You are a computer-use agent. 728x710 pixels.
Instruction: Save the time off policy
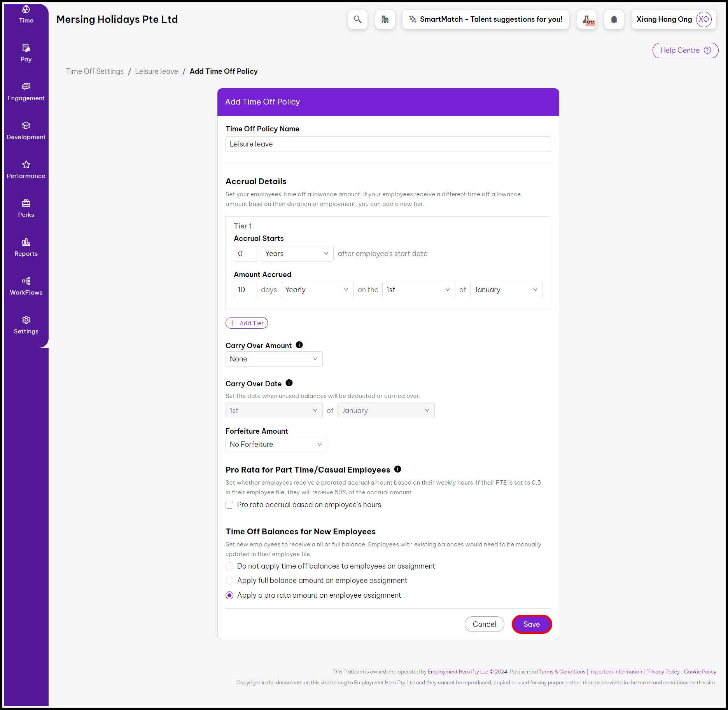pyautogui.click(x=531, y=624)
